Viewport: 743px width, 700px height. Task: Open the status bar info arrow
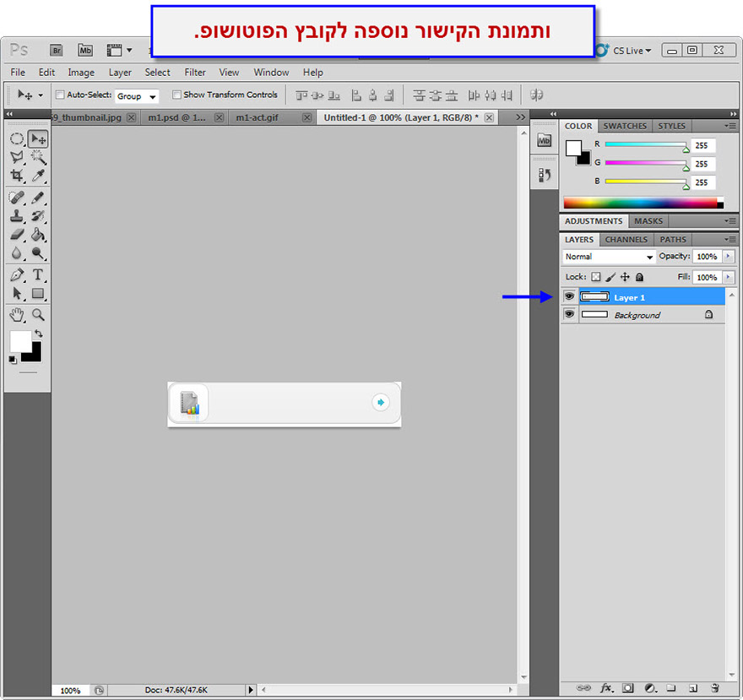pos(251,690)
